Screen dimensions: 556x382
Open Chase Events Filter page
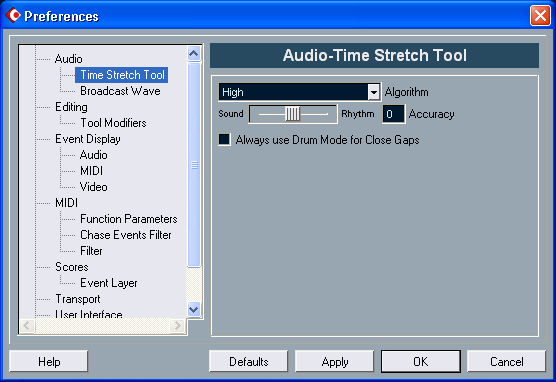pyautogui.click(x=126, y=235)
